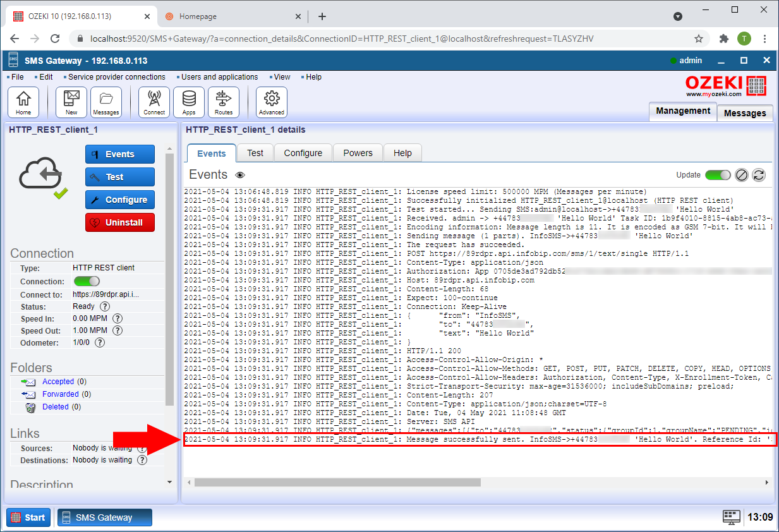Image resolution: width=779 pixels, height=532 pixels.
Task: Open Service provider connections menu
Action: [x=116, y=77]
